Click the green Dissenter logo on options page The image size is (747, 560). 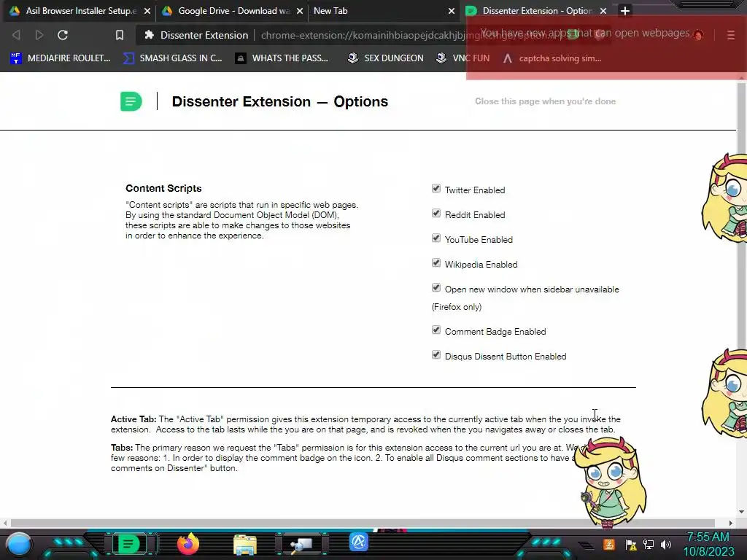(x=131, y=101)
